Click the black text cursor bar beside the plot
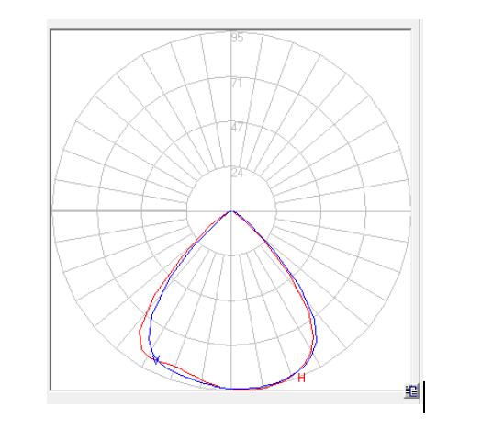The image size is (504, 430). tap(424, 397)
